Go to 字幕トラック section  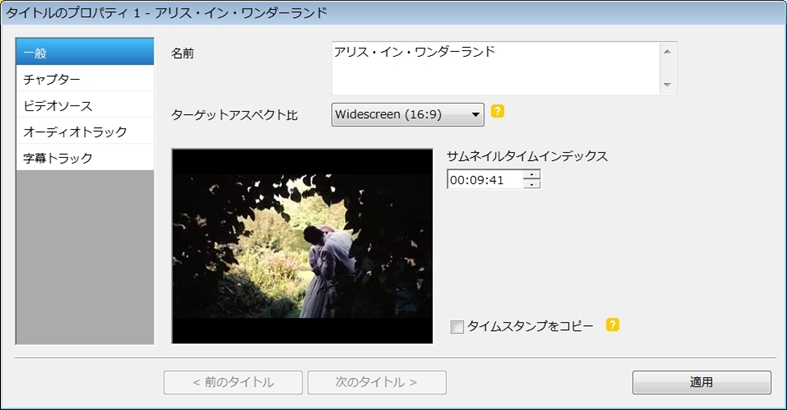point(85,158)
